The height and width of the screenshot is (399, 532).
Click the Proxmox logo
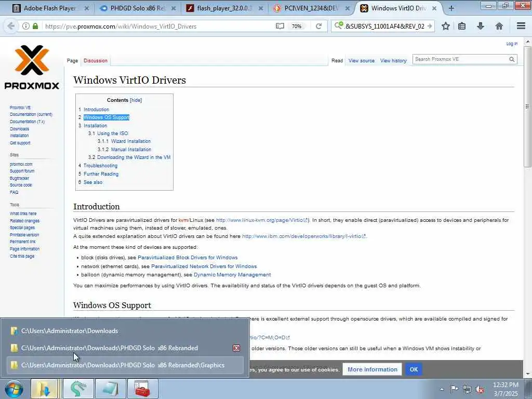click(32, 67)
